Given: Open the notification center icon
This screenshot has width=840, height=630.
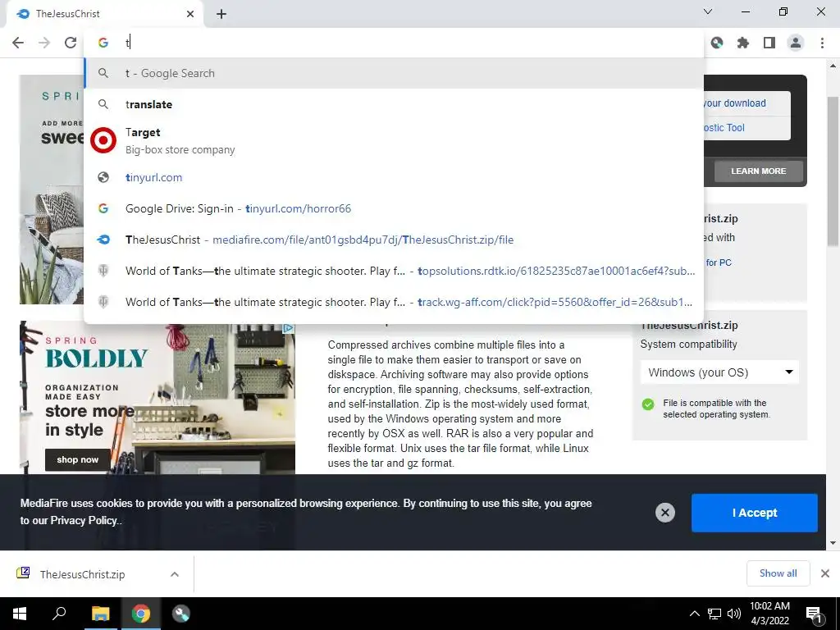Looking at the screenshot, I should pos(815,614).
